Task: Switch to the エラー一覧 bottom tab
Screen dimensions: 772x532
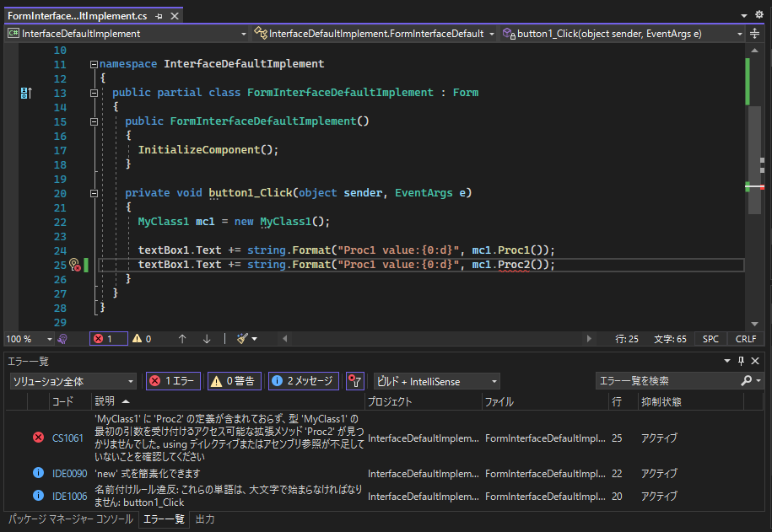Action: pyautogui.click(x=164, y=519)
